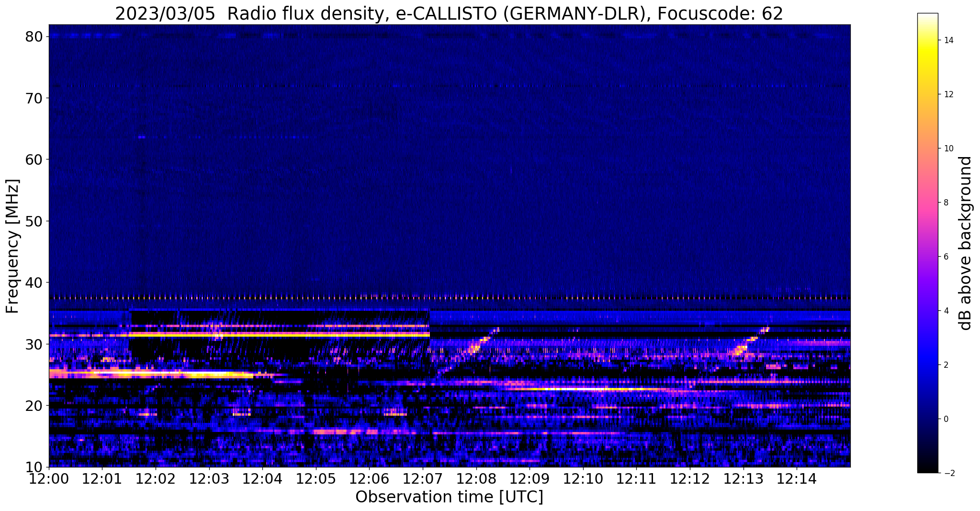Click the 'dB above background' colorbar label
This screenshot has height=511, width=980.
[x=966, y=243]
